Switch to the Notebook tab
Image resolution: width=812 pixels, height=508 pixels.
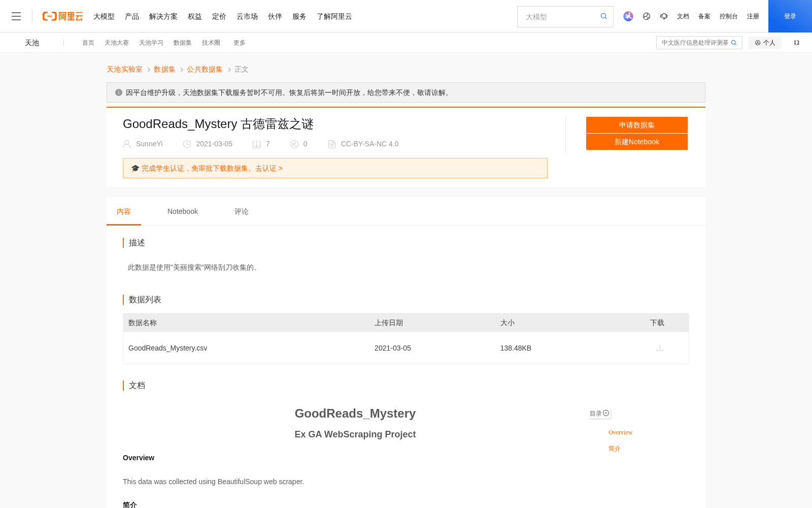[x=183, y=211]
